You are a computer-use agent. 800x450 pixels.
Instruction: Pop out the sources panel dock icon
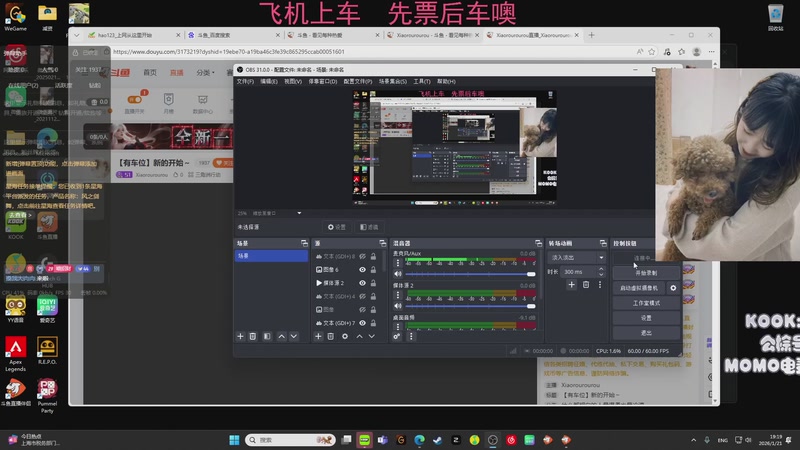[383, 243]
